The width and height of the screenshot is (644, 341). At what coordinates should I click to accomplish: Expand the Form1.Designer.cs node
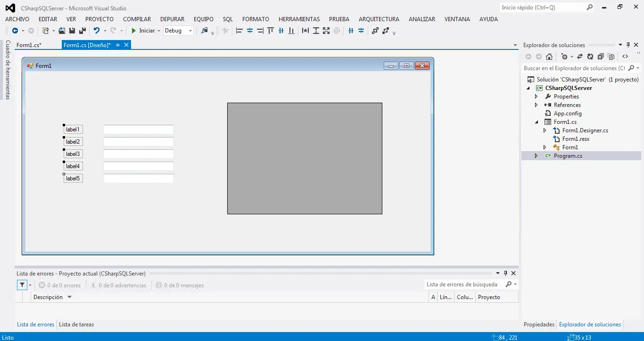545,130
